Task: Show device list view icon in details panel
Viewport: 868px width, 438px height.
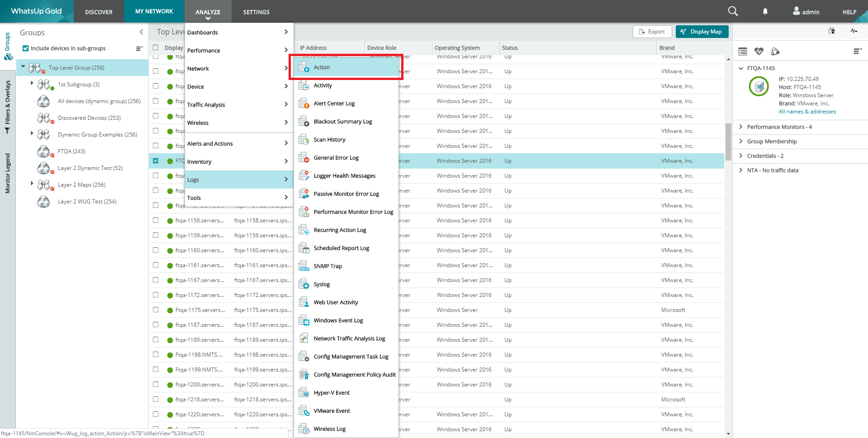Action: (743, 52)
